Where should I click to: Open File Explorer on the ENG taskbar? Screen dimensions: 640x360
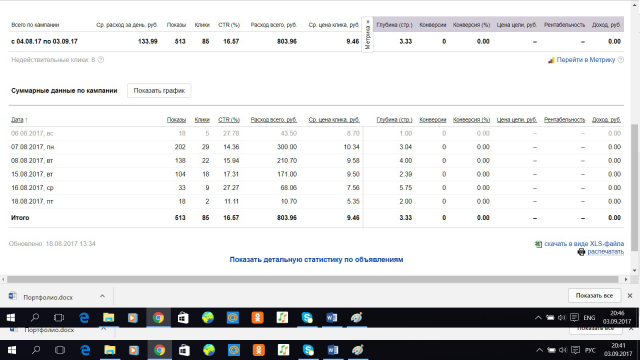click(x=109, y=318)
